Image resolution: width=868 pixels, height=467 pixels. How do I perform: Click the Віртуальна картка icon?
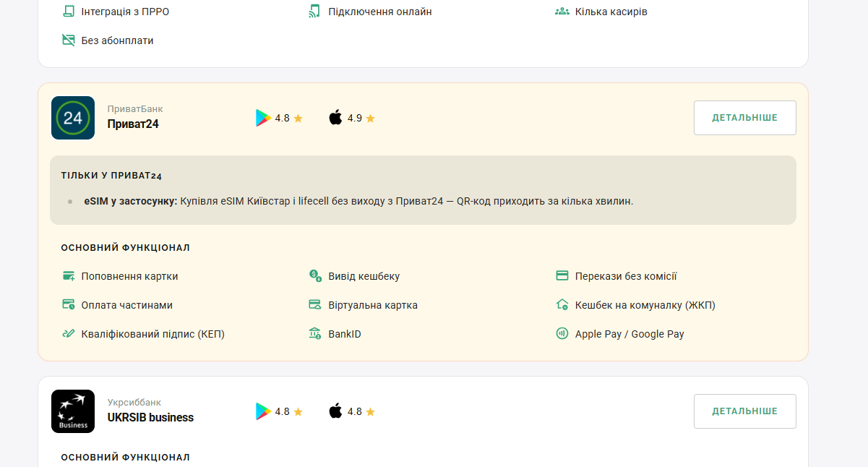(315, 305)
